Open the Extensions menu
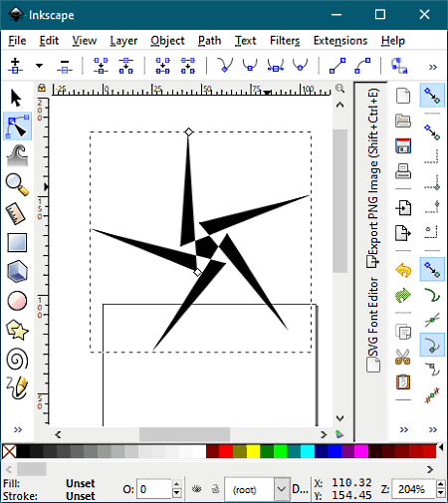This screenshot has width=448, height=503. coord(340,41)
